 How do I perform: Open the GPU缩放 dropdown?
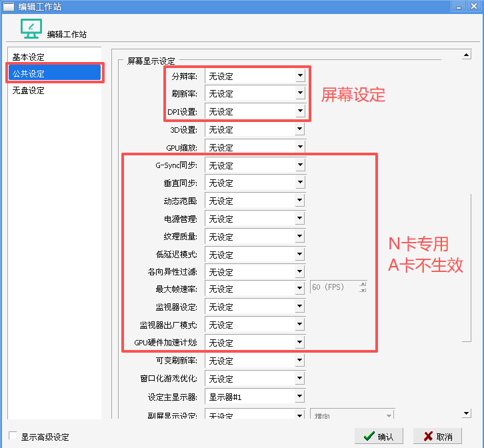click(x=255, y=147)
